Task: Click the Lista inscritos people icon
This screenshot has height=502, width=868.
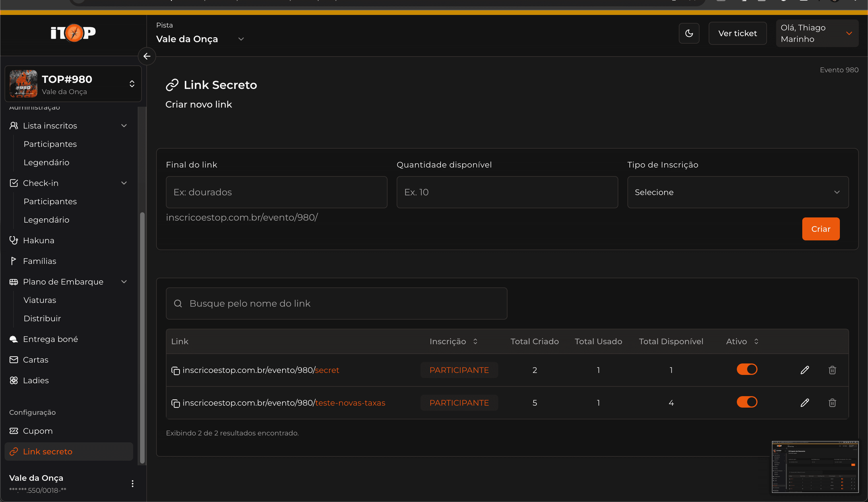Action: (x=14, y=126)
